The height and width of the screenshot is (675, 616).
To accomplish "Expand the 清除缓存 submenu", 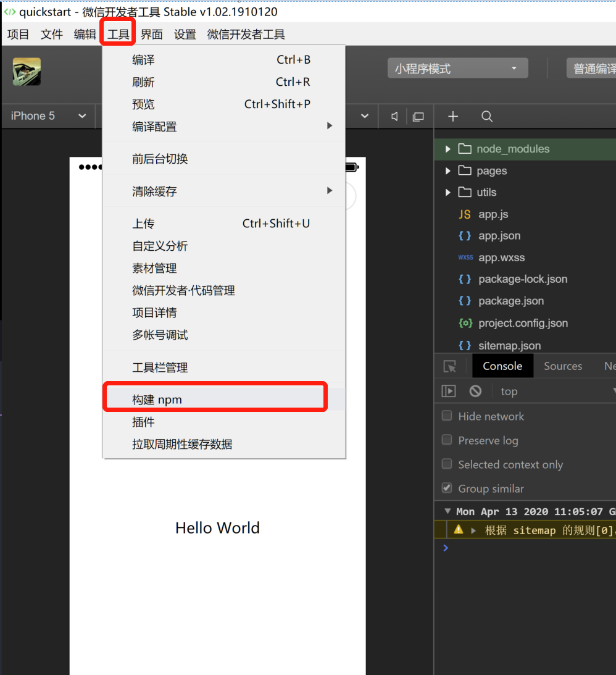I will click(x=223, y=191).
